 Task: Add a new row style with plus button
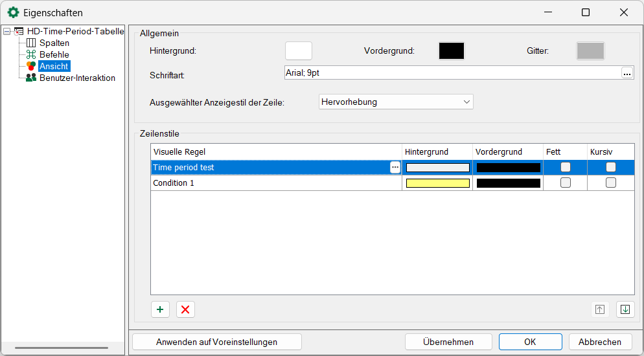[x=160, y=309]
